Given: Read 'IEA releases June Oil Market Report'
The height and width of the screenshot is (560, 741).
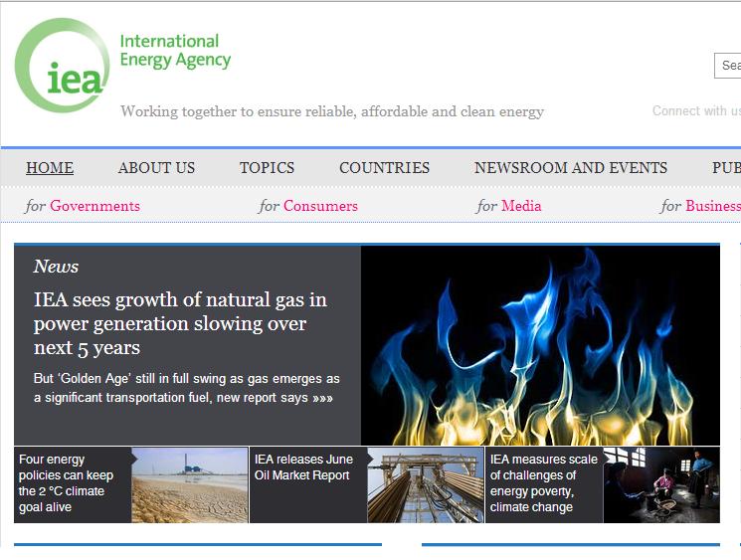Looking at the screenshot, I should [303, 467].
